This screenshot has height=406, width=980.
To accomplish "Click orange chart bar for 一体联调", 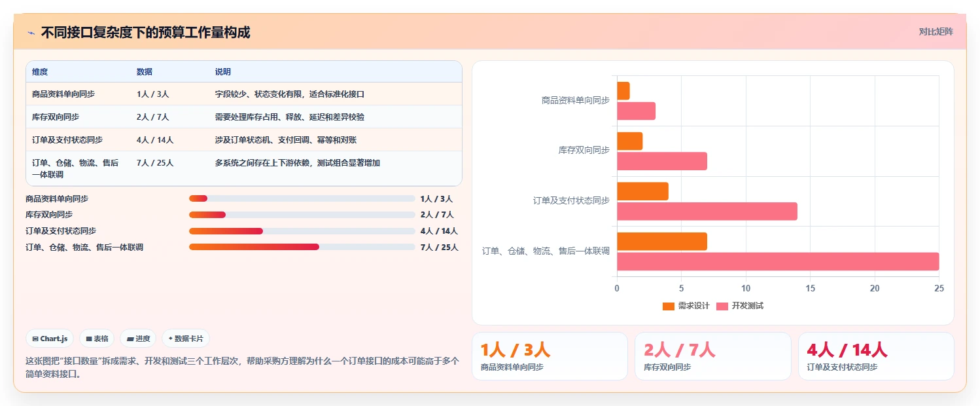I will 662,242.
